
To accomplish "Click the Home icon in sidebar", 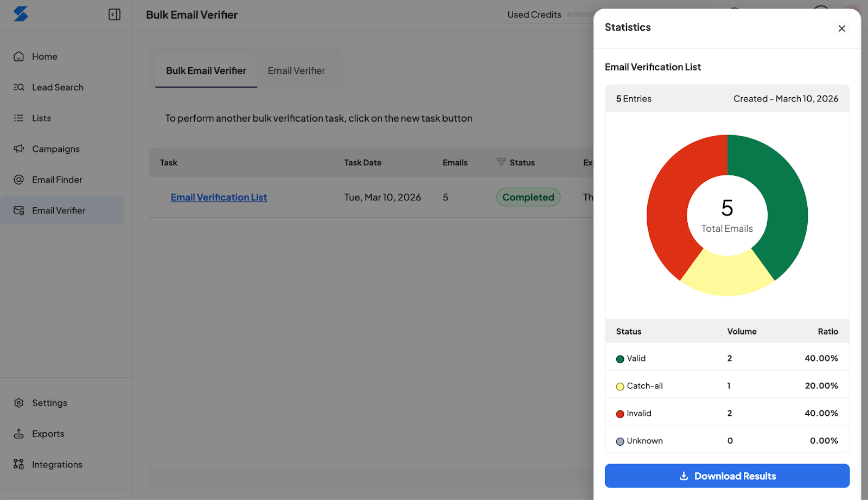I will pyautogui.click(x=19, y=56).
